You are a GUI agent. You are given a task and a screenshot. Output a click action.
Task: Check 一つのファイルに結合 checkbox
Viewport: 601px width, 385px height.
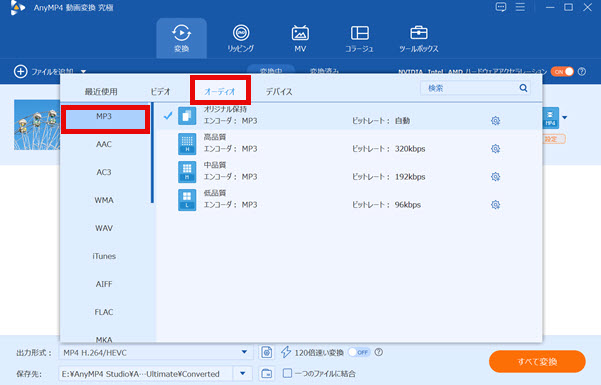(x=287, y=373)
